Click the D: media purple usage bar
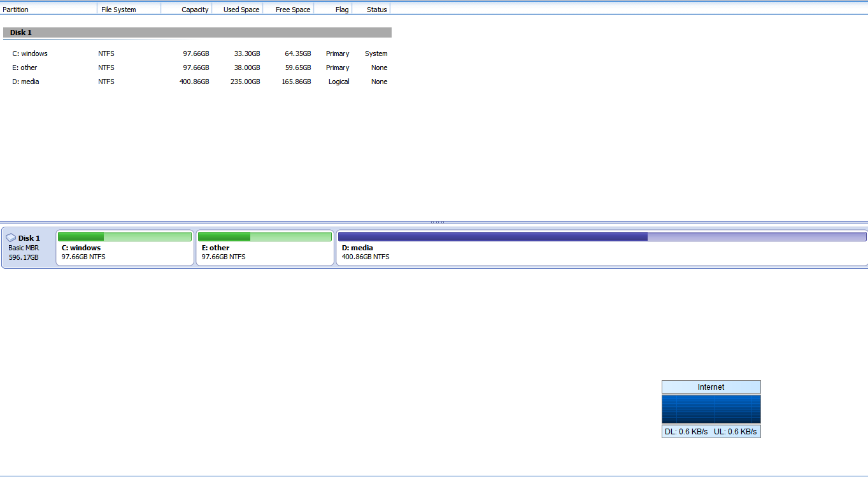Screen dimensions: 868x477 [602, 236]
